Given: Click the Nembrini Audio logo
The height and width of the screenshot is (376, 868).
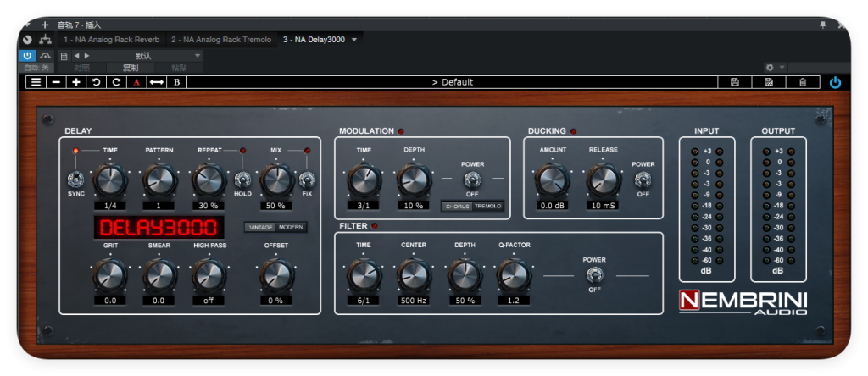Looking at the screenshot, I should tap(743, 303).
